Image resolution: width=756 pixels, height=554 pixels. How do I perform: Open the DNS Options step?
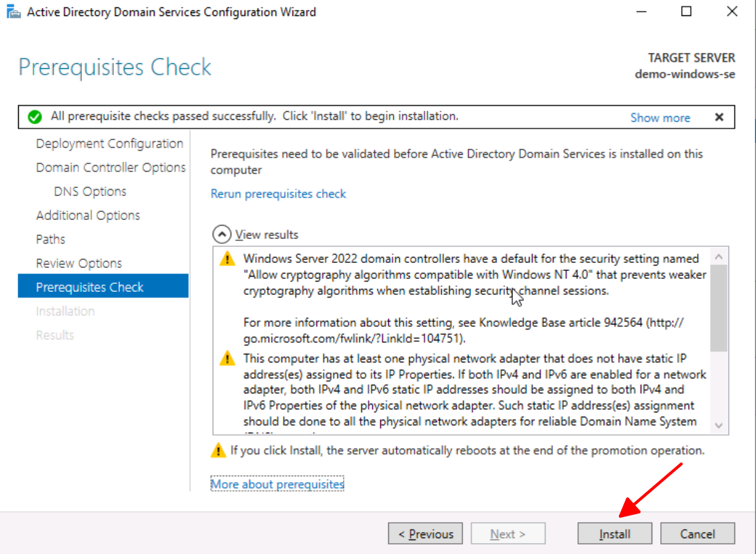coord(90,192)
